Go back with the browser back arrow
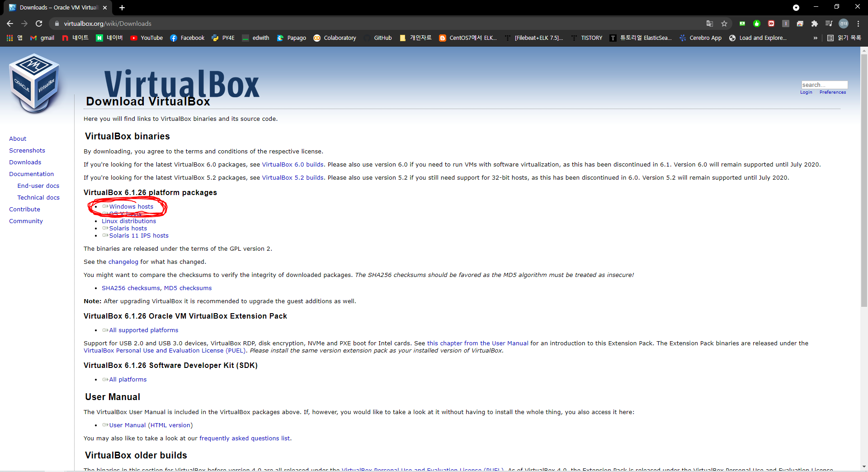 click(x=10, y=24)
